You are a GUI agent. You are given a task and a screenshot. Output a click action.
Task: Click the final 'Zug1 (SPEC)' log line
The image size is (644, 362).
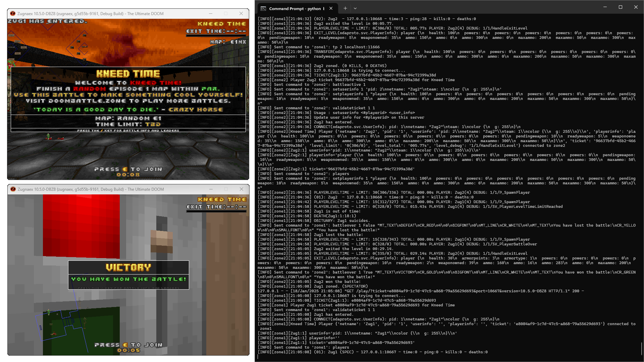tap(373, 352)
